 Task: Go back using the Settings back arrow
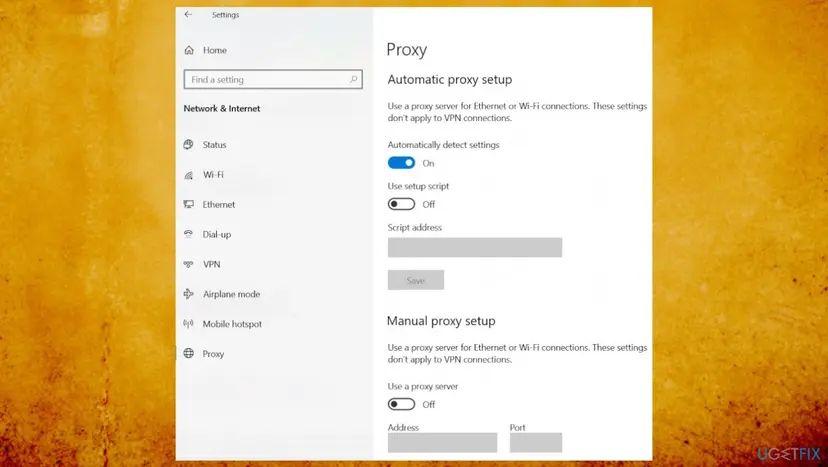point(188,15)
